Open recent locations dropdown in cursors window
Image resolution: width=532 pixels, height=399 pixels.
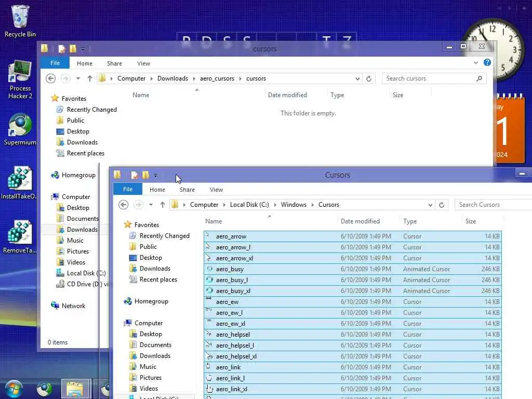point(78,78)
